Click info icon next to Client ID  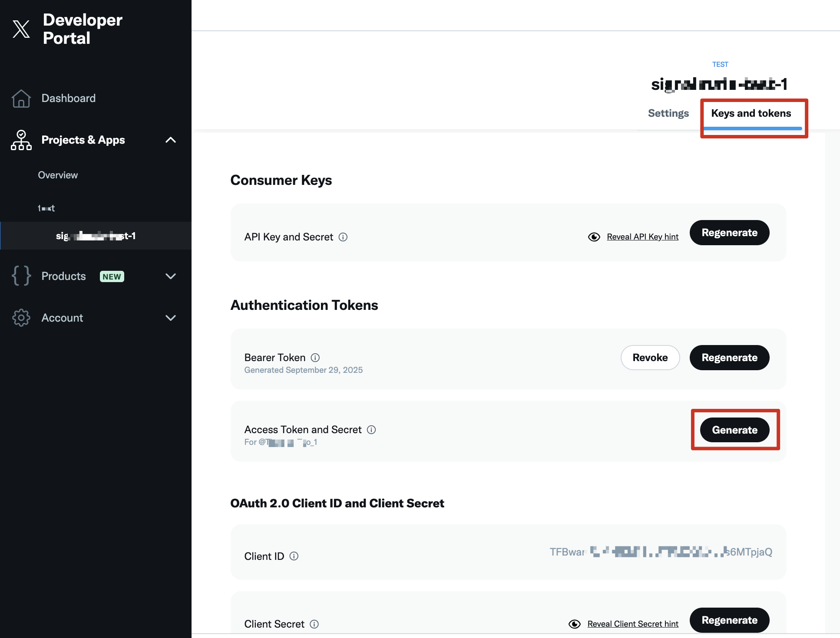coord(294,556)
